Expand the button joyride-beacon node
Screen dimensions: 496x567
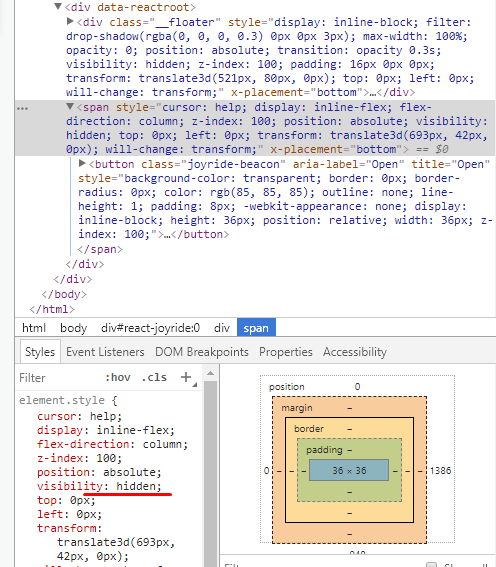(82, 163)
